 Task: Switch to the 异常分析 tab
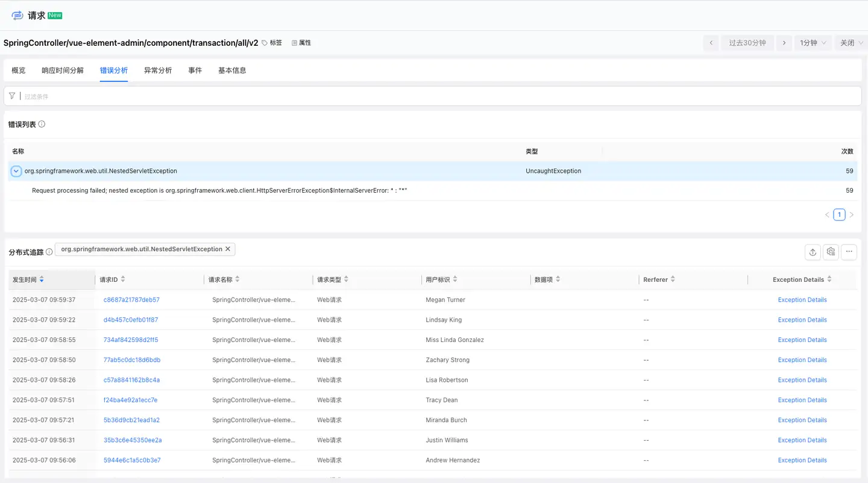(158, 70)
